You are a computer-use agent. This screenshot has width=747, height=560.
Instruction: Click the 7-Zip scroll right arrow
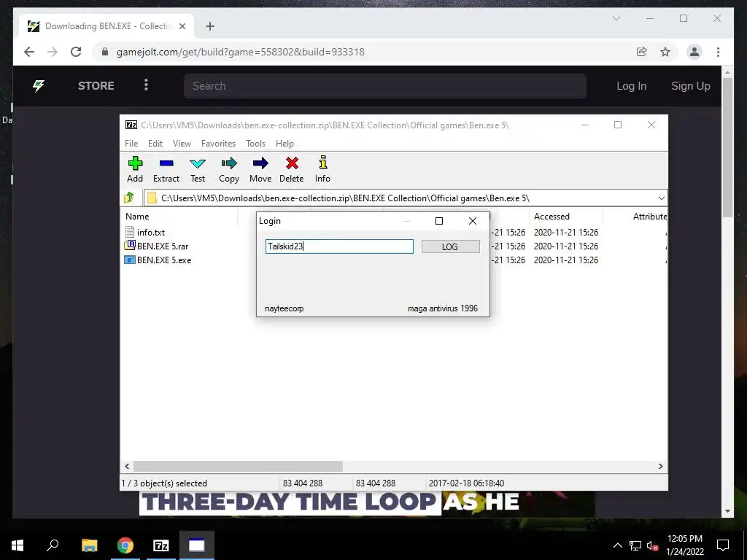[660, 466]
